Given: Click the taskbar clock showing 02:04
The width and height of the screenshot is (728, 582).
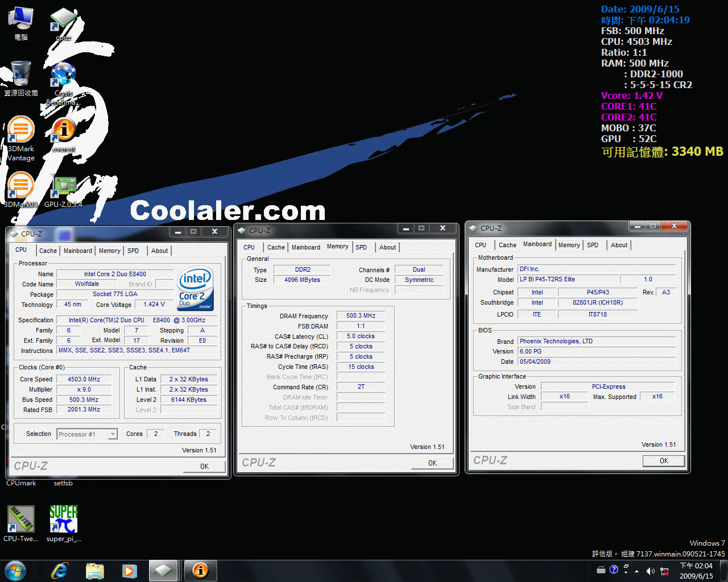Looking at the screenshot, I should click(696, 571).
